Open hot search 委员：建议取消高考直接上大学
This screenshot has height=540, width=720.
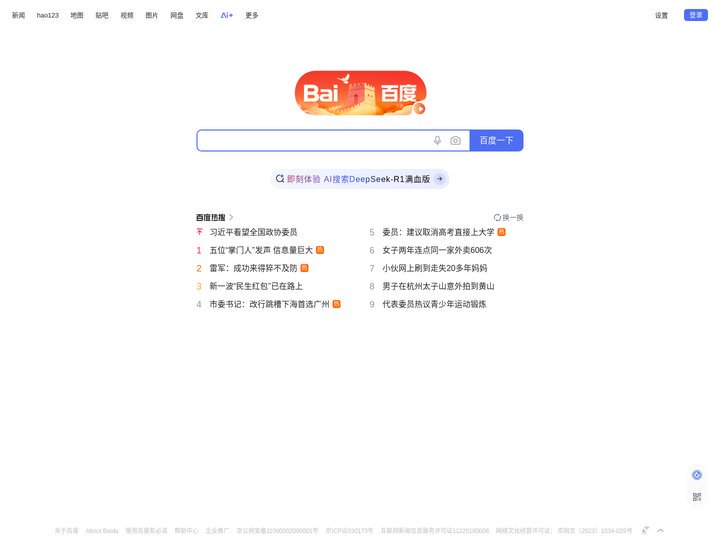click(438, 232)
